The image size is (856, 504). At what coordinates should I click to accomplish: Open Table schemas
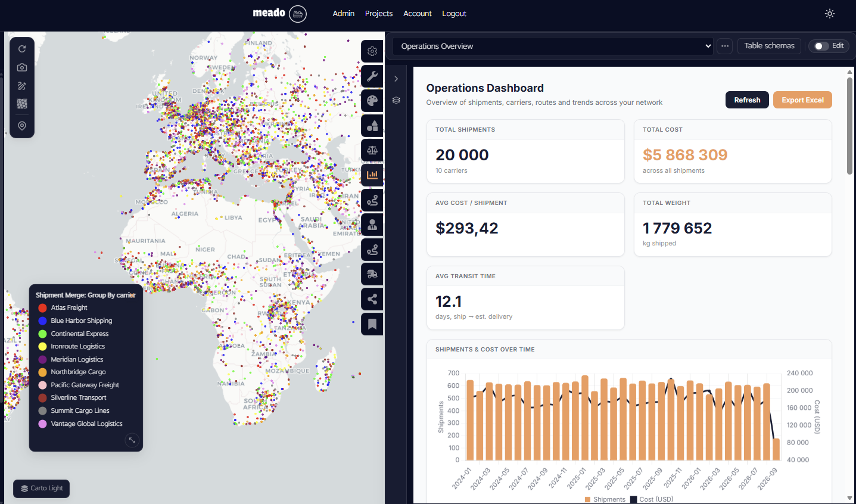[769, 46]
